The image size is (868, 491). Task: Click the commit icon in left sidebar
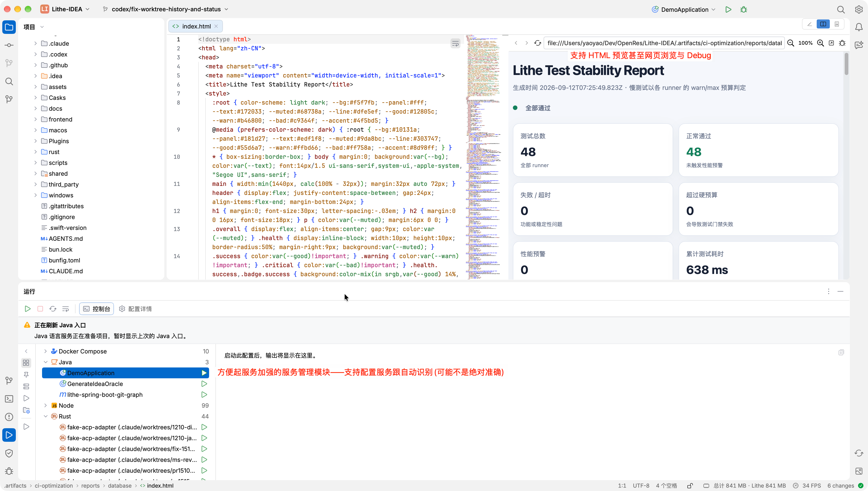9,45
